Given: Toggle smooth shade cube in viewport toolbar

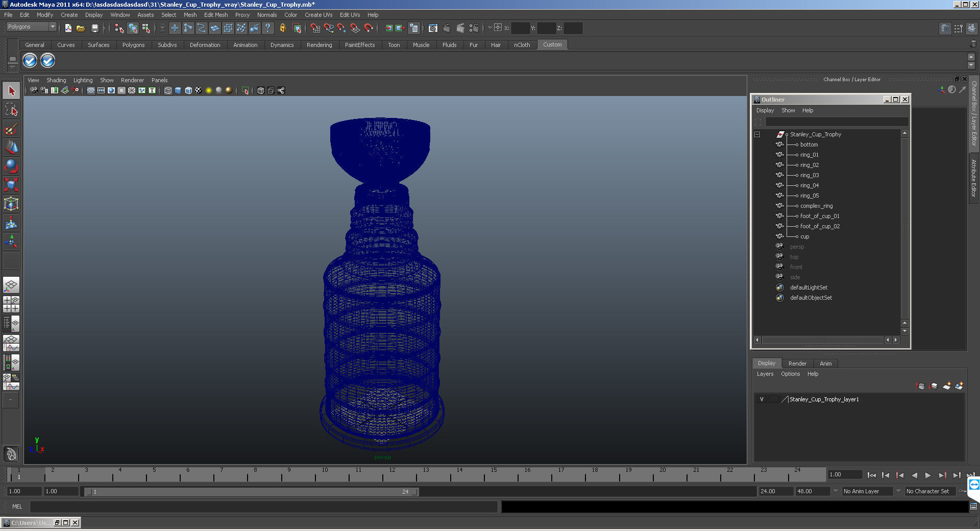Looking at the screenshot, I should (x=178, y=90).
